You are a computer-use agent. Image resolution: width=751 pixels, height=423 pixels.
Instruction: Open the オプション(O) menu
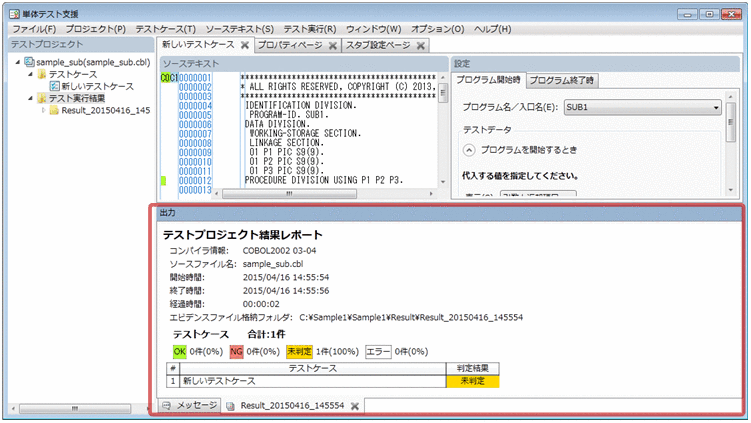[437, 29]
